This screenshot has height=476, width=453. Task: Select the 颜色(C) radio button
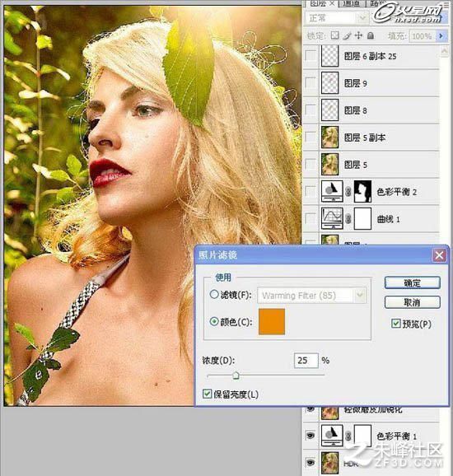[x=214, y=321]
